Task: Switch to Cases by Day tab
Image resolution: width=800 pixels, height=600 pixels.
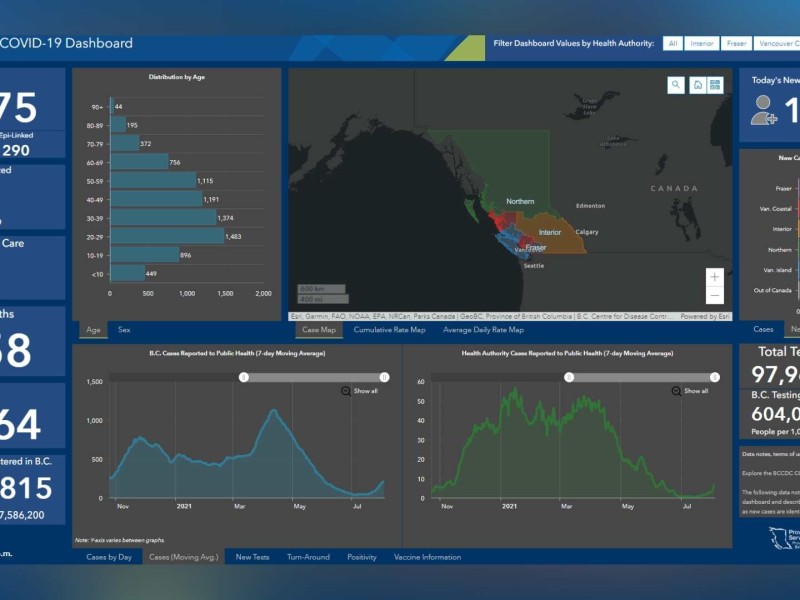Action: click(x=109, y=557)
